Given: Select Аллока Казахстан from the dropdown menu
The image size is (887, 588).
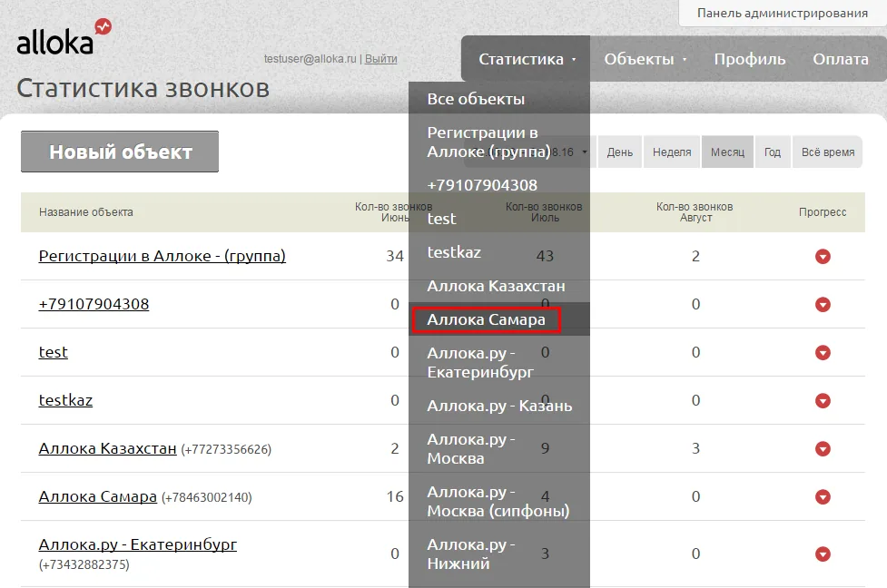Looking at the screenshot, I should coord(499,286).
